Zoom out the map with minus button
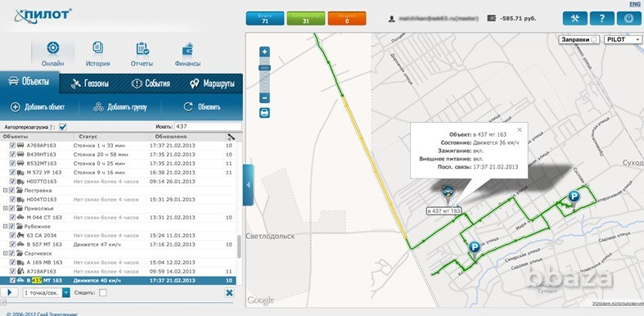644x316 pixels. click(x=265, y=98)
